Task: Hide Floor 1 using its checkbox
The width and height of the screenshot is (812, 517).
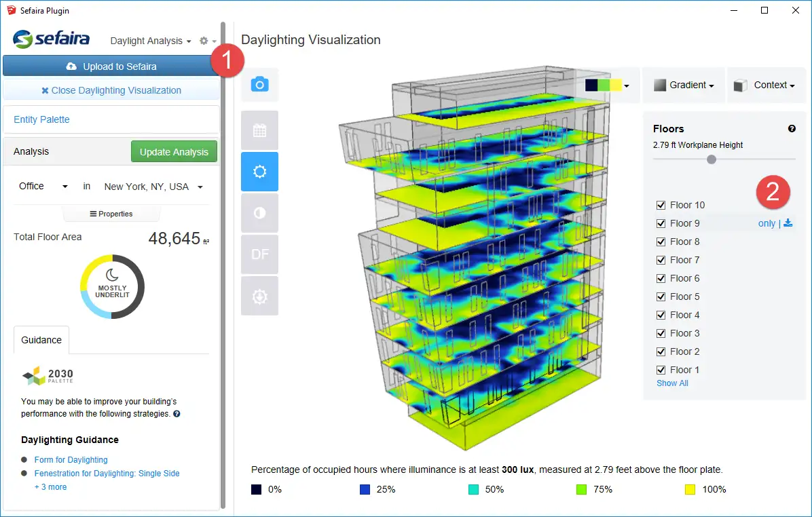Action: [661, 370]
